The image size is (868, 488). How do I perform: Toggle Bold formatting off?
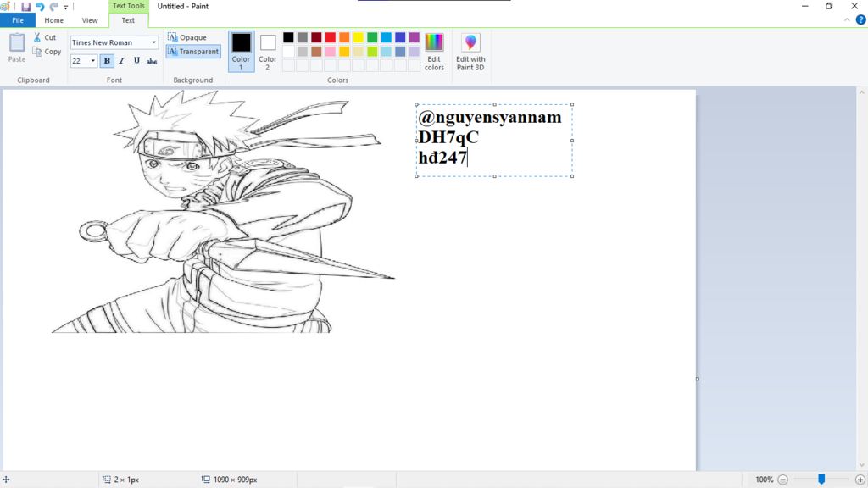click(107, 61)
